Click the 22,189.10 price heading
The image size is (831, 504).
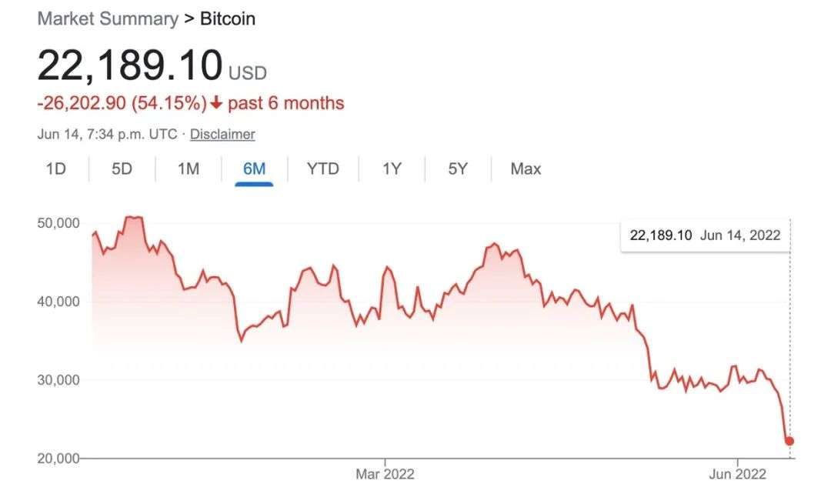tap(129, 66)
